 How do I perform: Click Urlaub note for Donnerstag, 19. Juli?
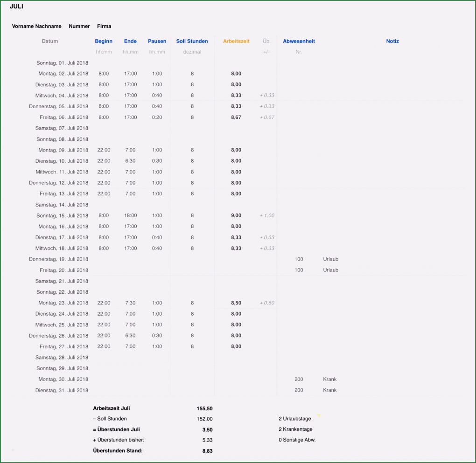[x=330, y=259]
